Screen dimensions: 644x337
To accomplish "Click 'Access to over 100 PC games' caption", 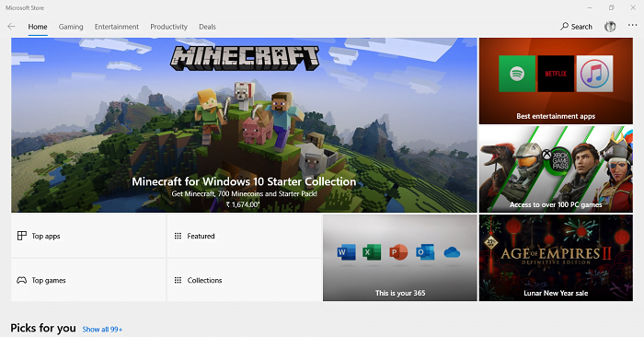I will (556, 204).
